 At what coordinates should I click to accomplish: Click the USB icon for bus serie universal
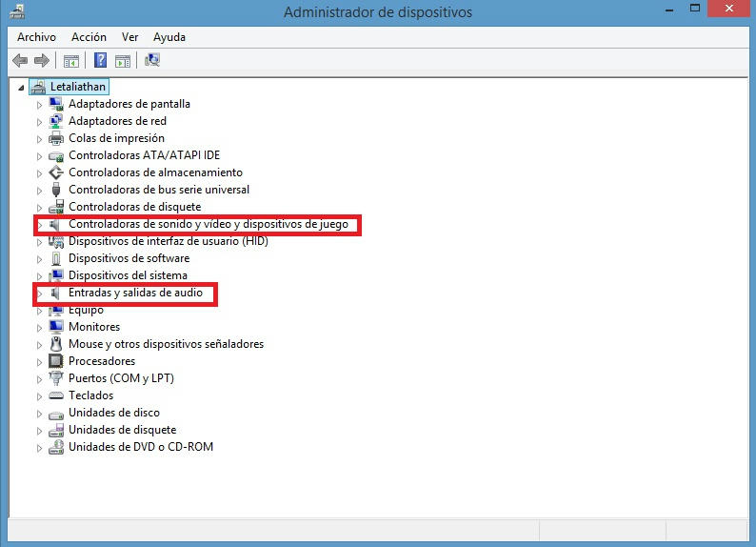click(x=56, y=190)
